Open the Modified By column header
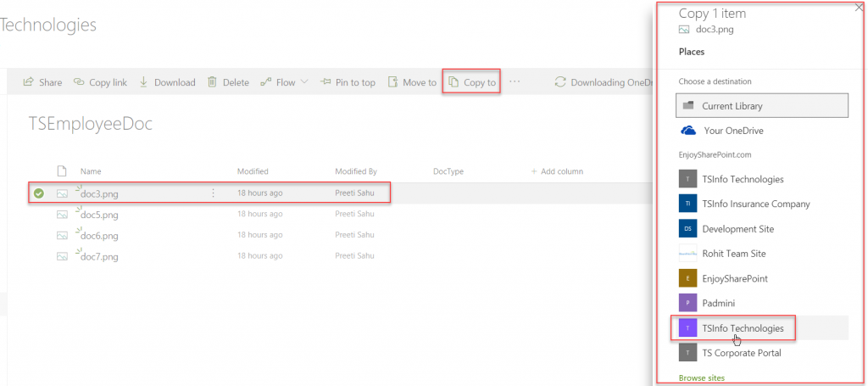Viewport: 868px width, 386px height. tap(356, 171)
